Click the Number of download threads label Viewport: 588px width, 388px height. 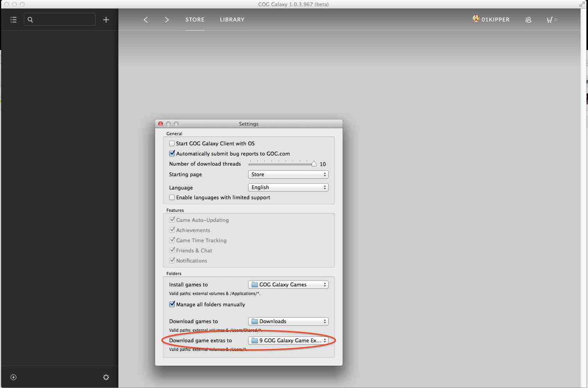[x=205, y=164]
